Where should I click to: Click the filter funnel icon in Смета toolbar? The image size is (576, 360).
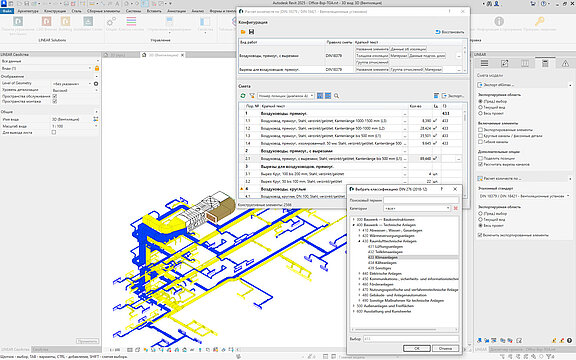(252, 96)
